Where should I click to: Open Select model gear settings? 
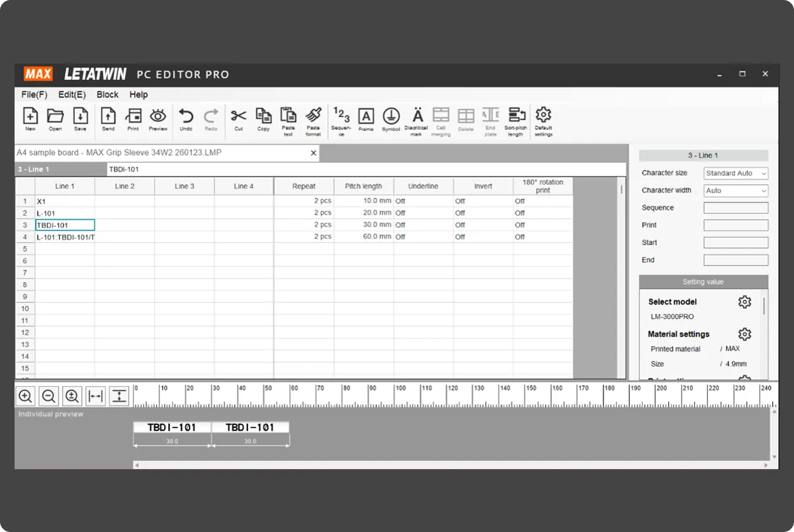744,302
